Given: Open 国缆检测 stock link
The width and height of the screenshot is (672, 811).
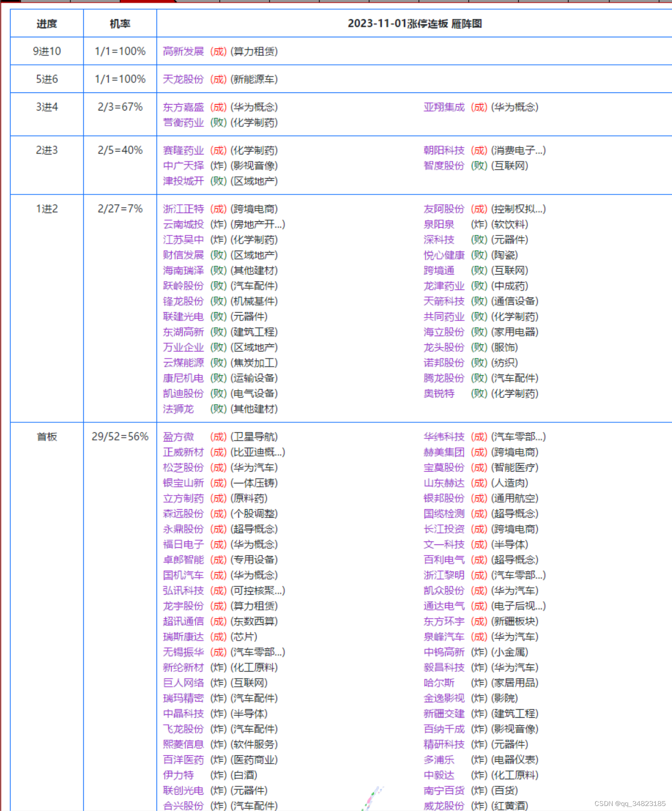Looking at the screenshot, I should tap(444, 513).
